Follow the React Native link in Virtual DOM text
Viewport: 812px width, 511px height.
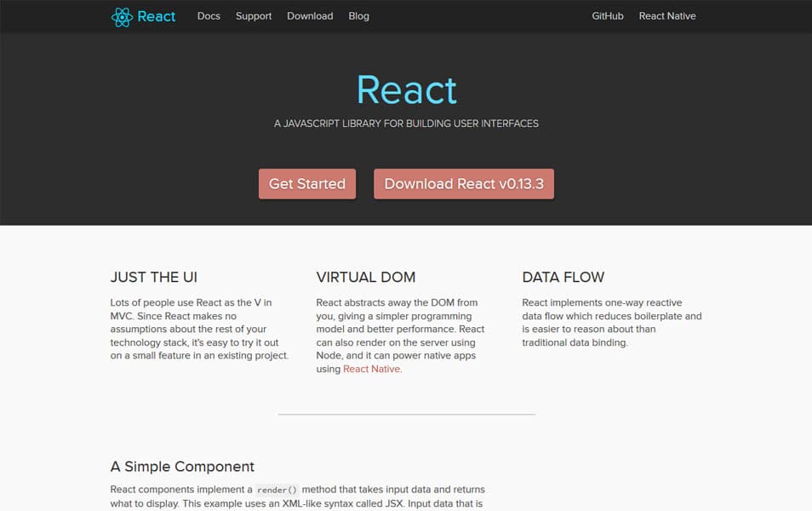pyautogui.click(x=372, y=369)
